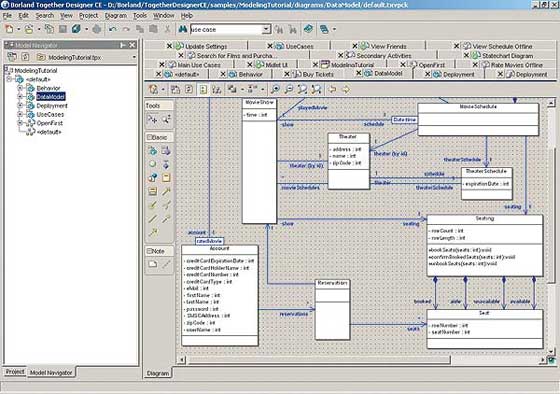Select ModelingTutorial root in the tree
560x394 pixels.
point(36,71)
